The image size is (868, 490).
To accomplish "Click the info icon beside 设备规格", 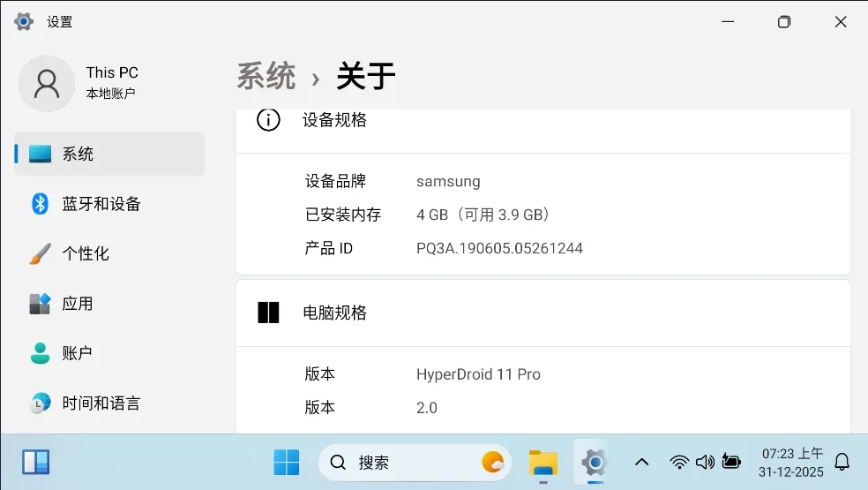I will click(x=268, y=120).
